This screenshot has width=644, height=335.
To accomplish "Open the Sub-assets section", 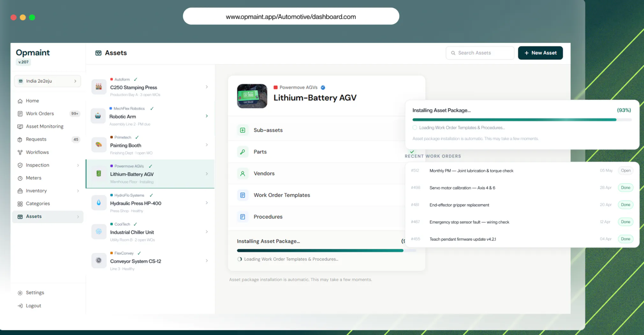I will tap(317, 130).
